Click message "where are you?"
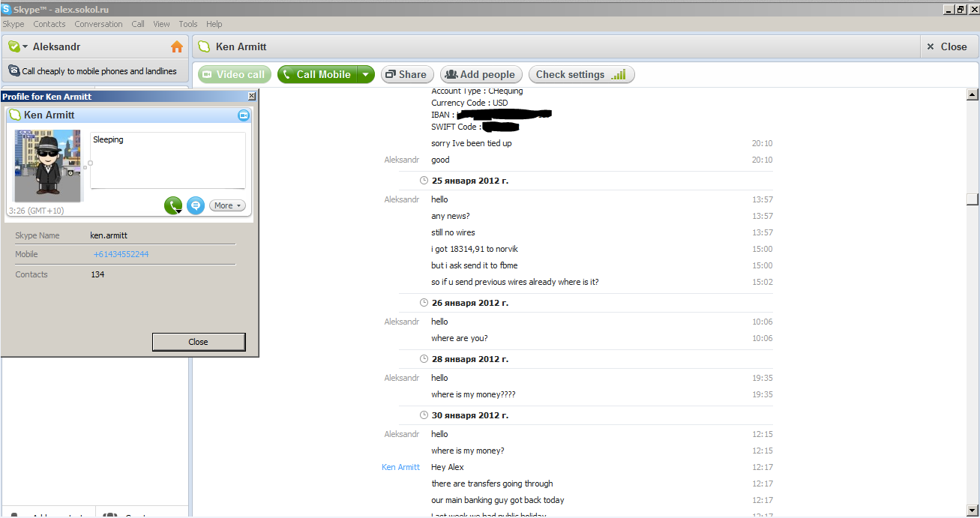The width and height of the screenshot is (980, 518). click(x=460, y=338)
